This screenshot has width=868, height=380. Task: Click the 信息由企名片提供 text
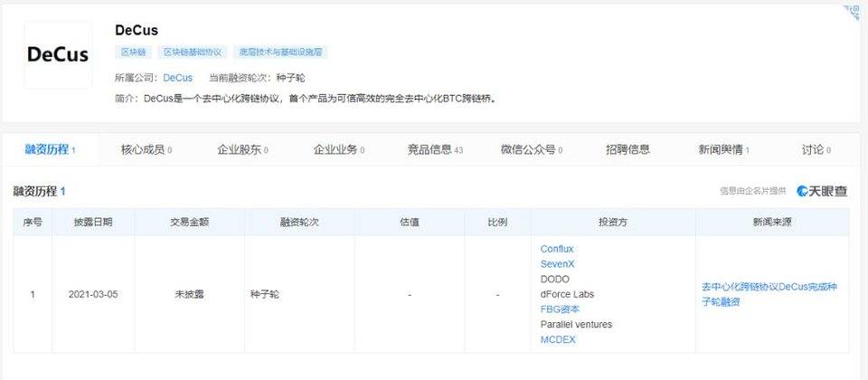point(753,191)
